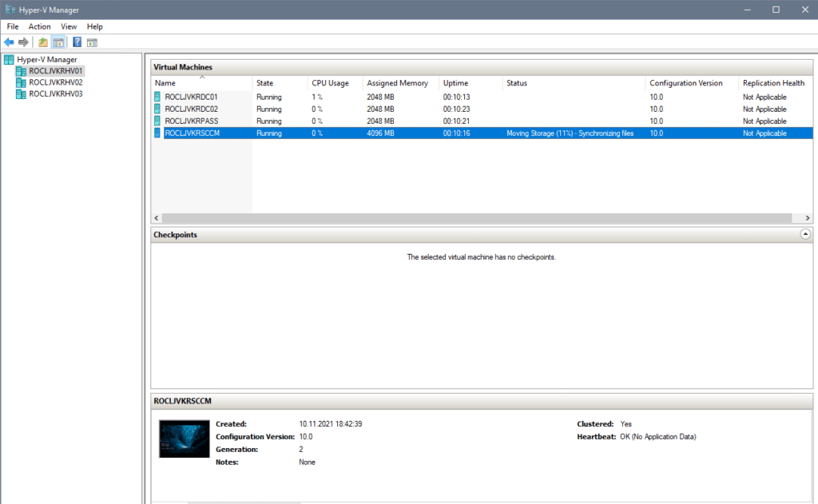This screenshot has height=504, width=818.
Task: Sort by the CPU Usage column header
Action: (x=336, y=83)
